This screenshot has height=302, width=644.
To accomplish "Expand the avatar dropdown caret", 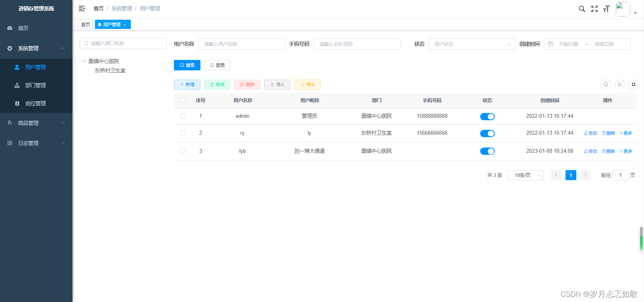I will (x=636, y=13).
